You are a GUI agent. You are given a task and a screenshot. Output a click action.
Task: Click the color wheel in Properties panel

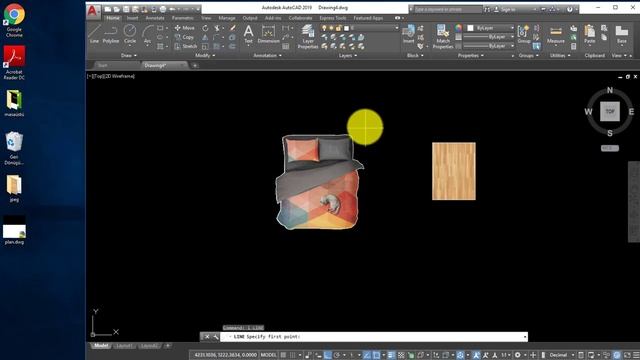click(x=459, y=28)
